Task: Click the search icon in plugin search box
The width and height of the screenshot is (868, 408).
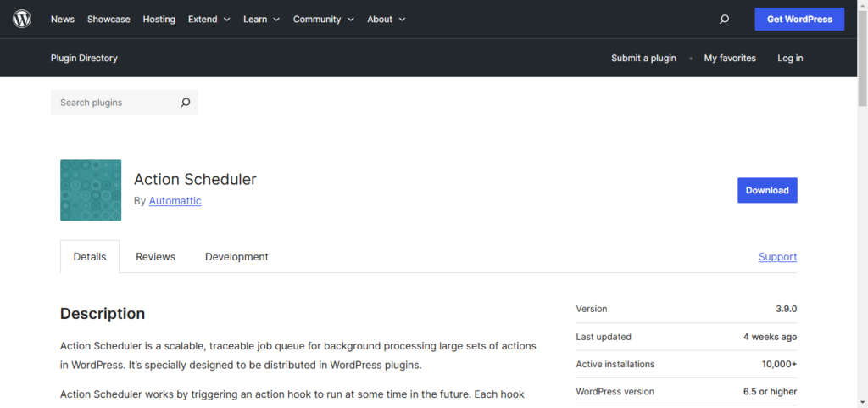Action: 186,103
